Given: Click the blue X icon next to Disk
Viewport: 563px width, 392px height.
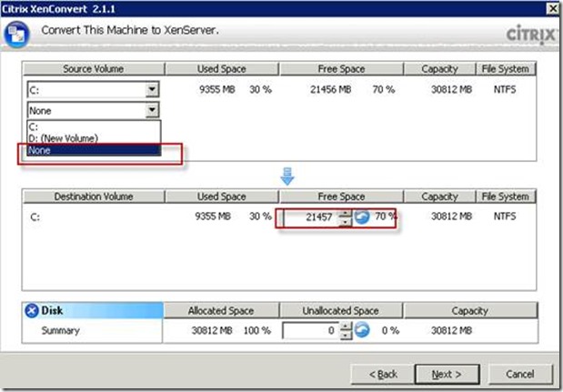Looking at the screenshot, I should pos(32,310).
